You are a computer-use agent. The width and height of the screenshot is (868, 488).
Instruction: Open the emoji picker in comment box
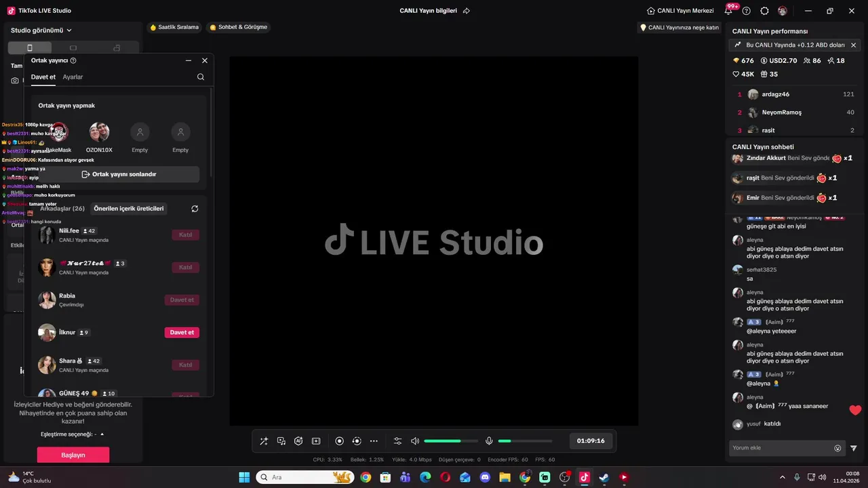click(837, 448)
